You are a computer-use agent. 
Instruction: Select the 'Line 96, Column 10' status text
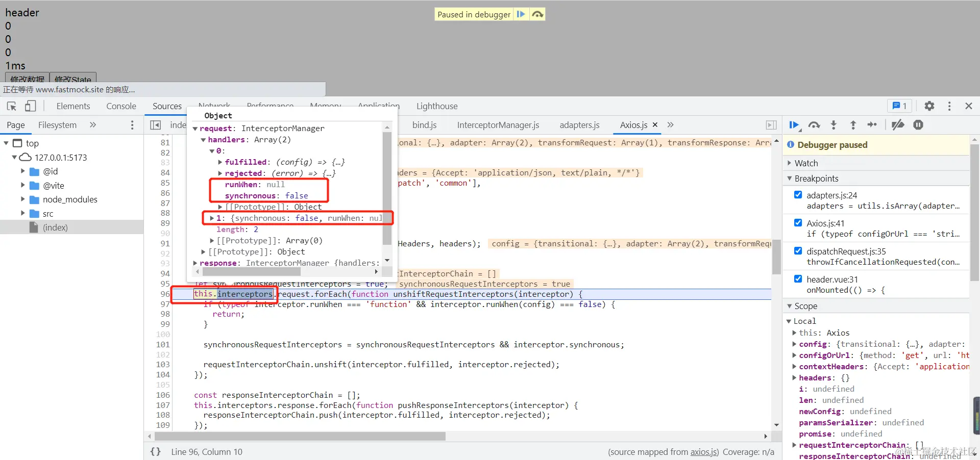click(207, 452)
